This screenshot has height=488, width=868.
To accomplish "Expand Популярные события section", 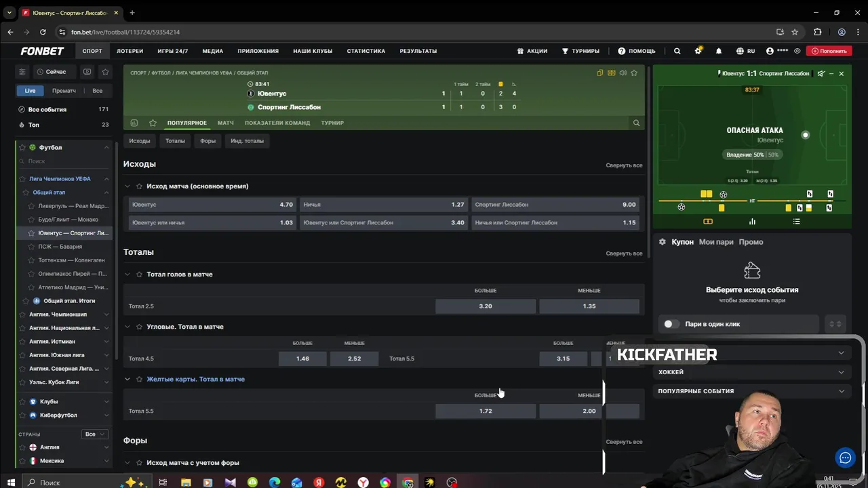I will click(752, 391).
